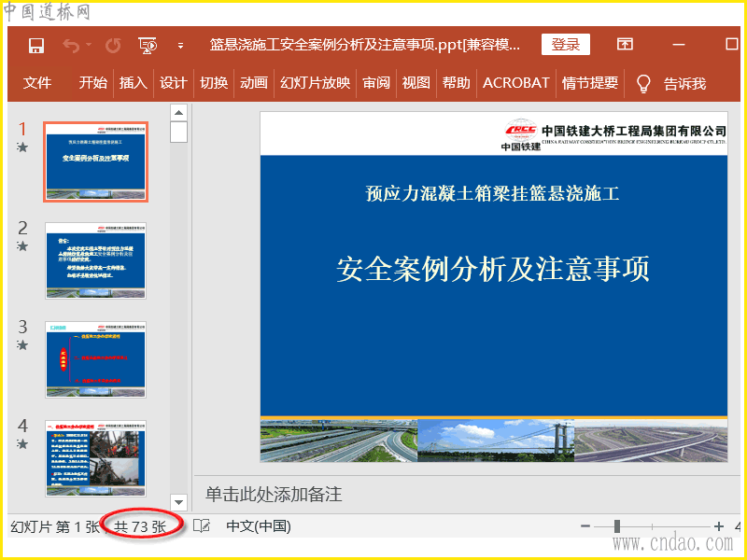This screenshot has width=747, height=560.
Task: Click thumbnail pane scroll down arrow
Action: pos(178,502)
